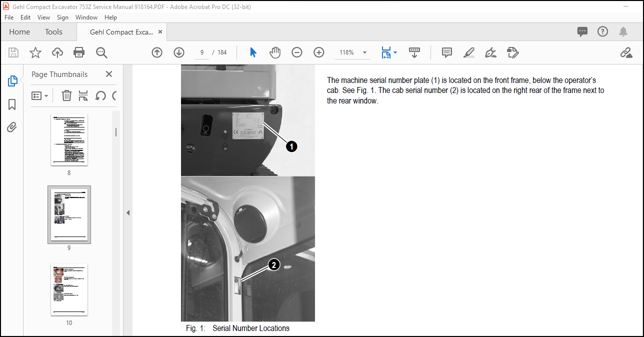Go to the next page

coord(179,52)
